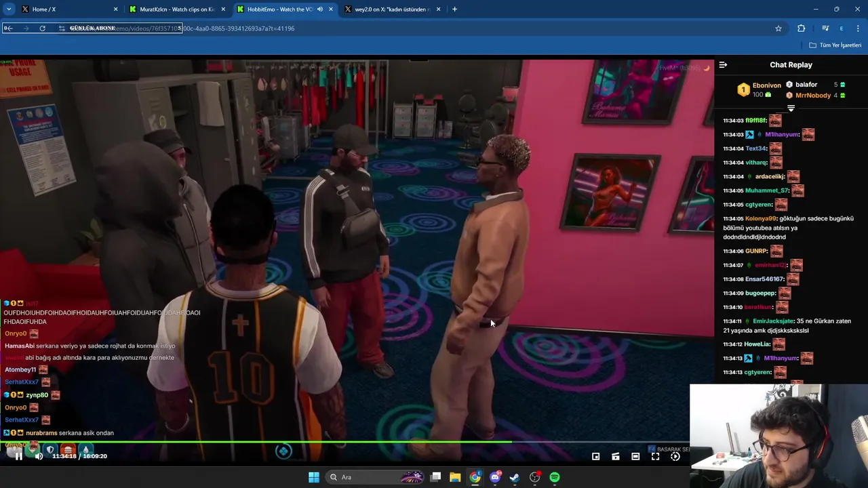868x488 pixels.
Task: Click the Ensar546167 username in chat
Action: [764, 279]
